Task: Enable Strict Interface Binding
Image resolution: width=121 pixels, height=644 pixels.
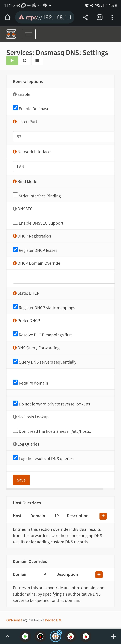Action: 15,195
